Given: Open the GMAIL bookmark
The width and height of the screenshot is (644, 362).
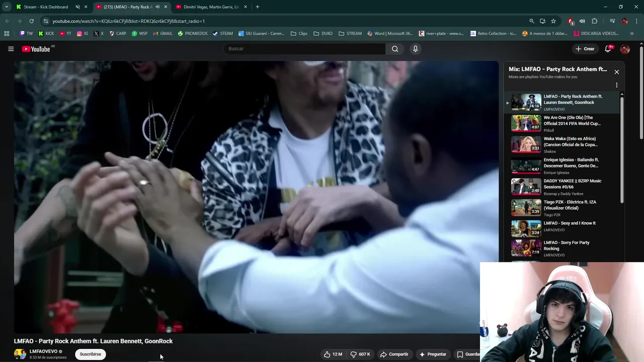Looking at the screenshot, I should point(163,34).
